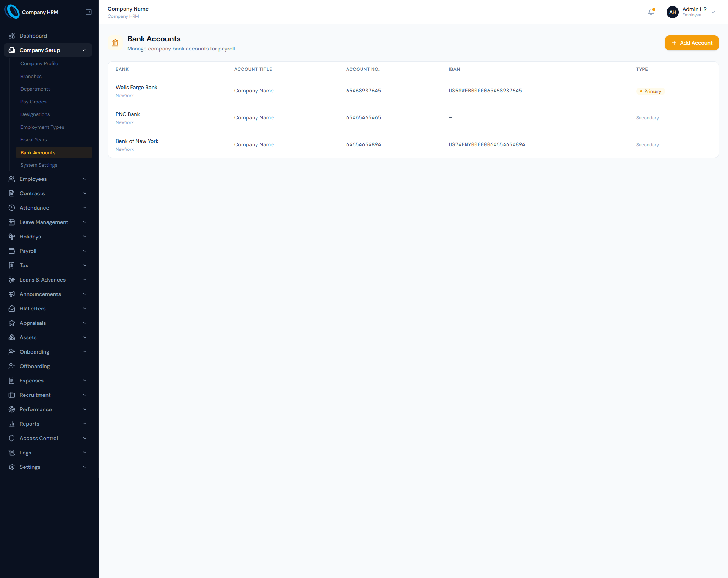This screenshot has width=728, height=578.
Task: Click the Leave Management calendar icon
Action: point(12,222)
